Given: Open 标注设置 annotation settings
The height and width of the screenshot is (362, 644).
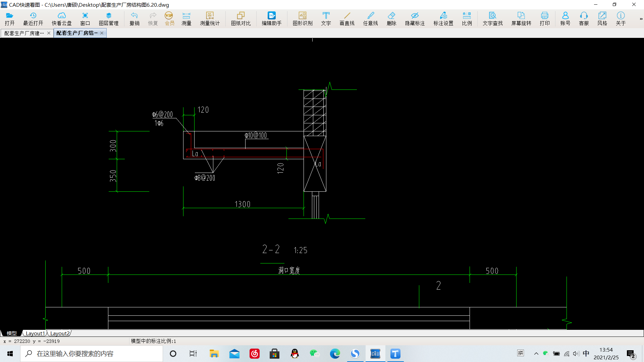Looking at the screenshot, I should click(443, 19).
